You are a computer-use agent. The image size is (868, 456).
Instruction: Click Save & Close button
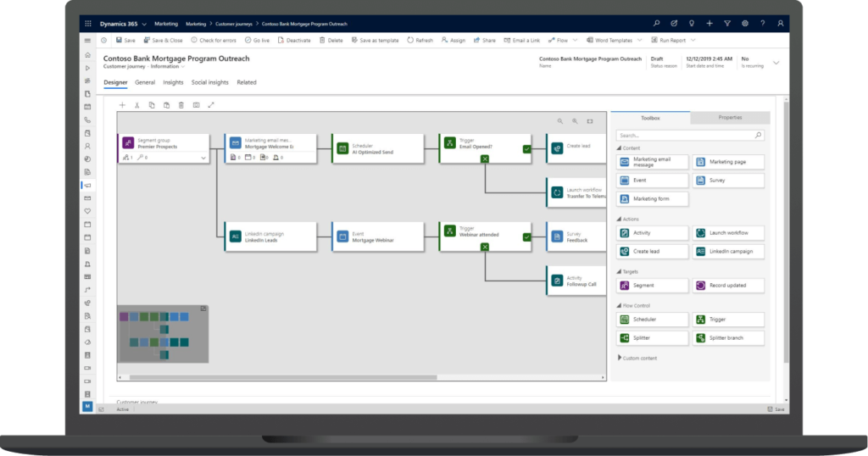coord(163,41)
